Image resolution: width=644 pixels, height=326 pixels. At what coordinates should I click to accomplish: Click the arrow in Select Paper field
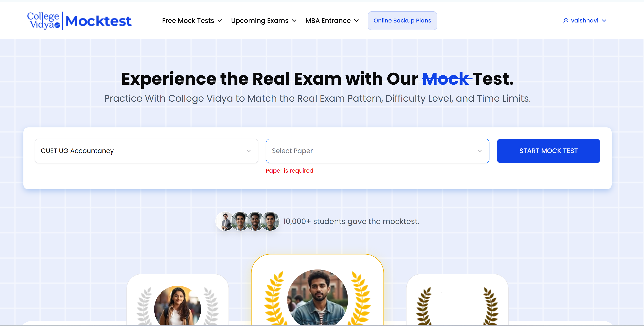click(479, 151)
